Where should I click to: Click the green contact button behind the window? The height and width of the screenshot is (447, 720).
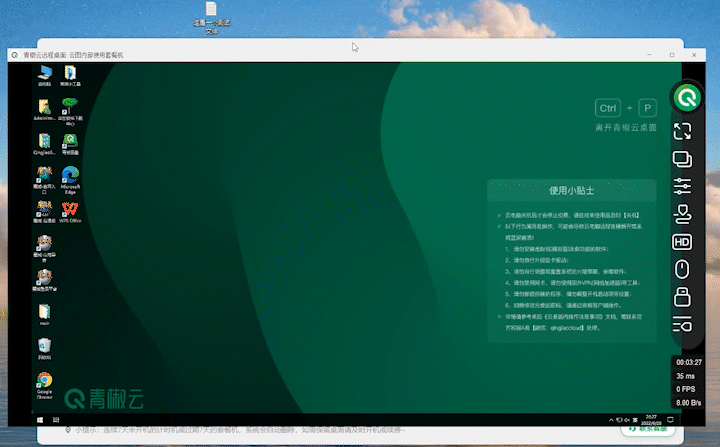[x=648, y=429]
